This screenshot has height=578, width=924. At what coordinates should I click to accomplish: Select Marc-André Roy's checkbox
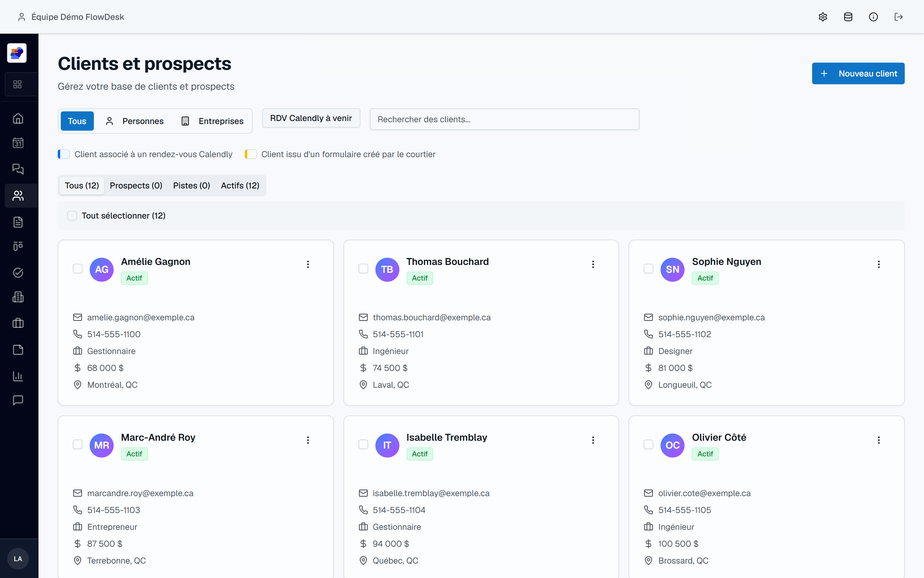pos(78,445)
